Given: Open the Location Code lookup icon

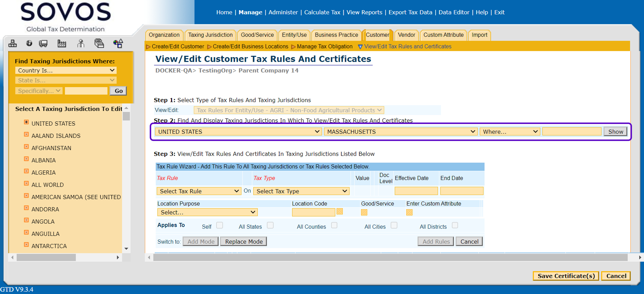Looking at the screenshot, I should point(339,211).
